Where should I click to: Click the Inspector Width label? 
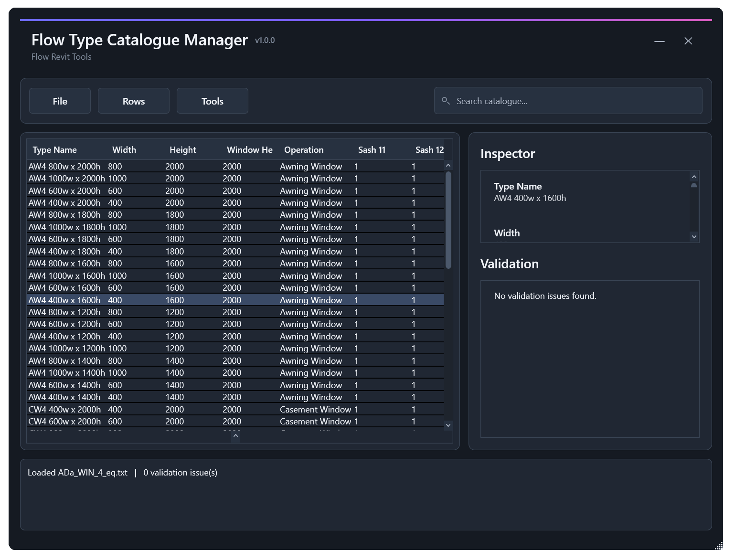[x=507, y=233]
